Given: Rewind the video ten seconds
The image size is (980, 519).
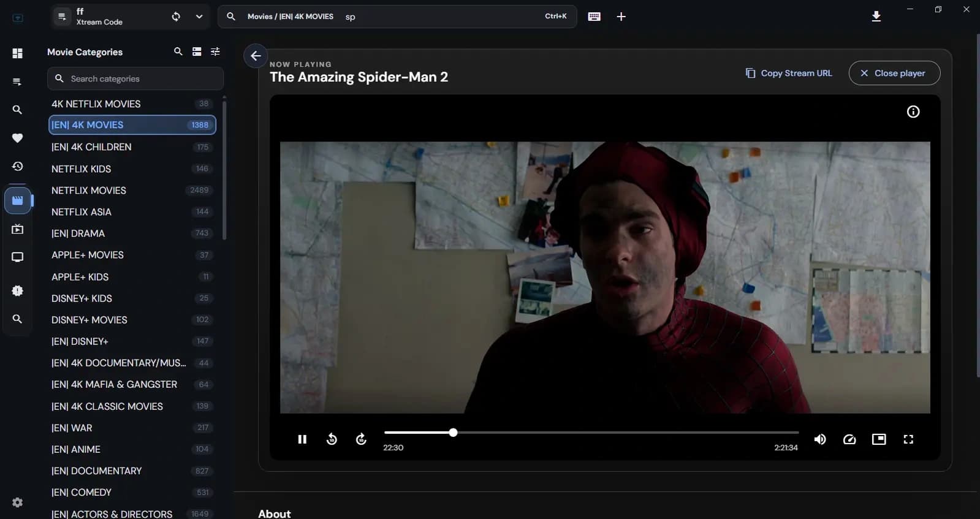Looking at the screenshot, I should [x=332, y=439].
